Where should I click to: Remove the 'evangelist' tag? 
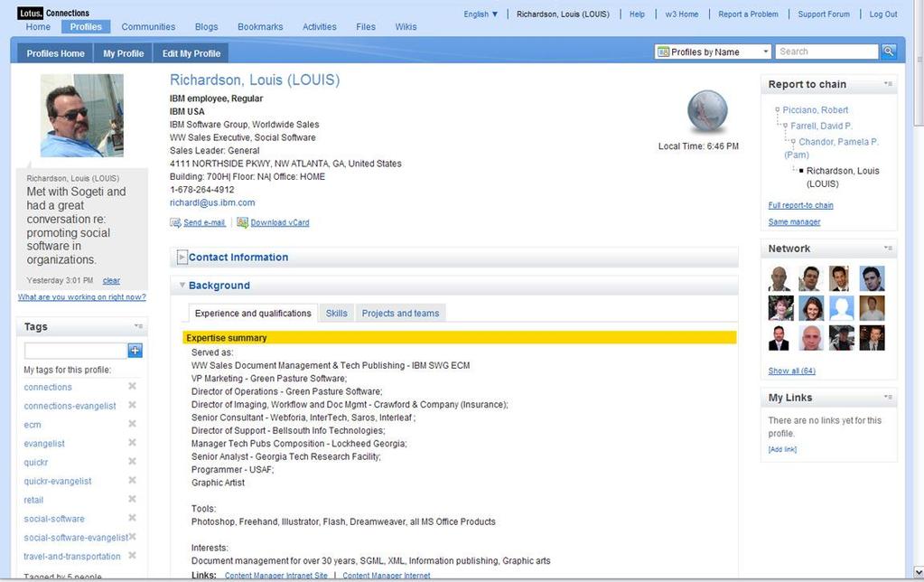coord(132,443)
